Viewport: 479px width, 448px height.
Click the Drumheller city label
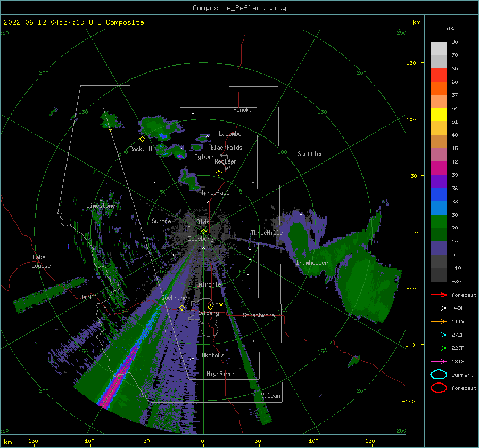pos(312,263)
